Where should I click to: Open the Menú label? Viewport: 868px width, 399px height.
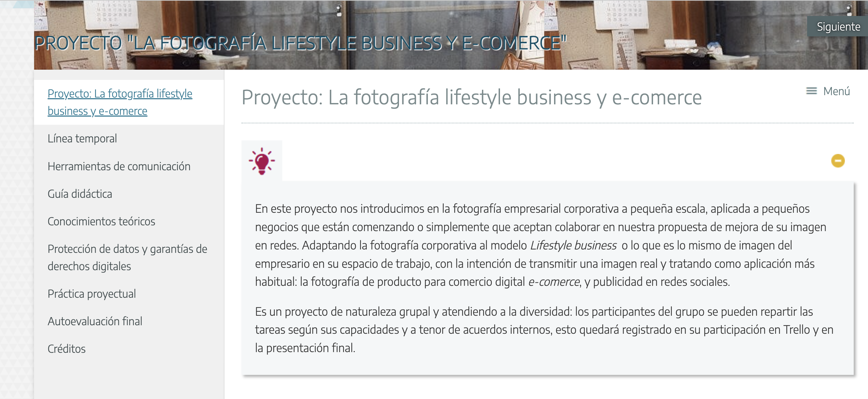point(836,91)
